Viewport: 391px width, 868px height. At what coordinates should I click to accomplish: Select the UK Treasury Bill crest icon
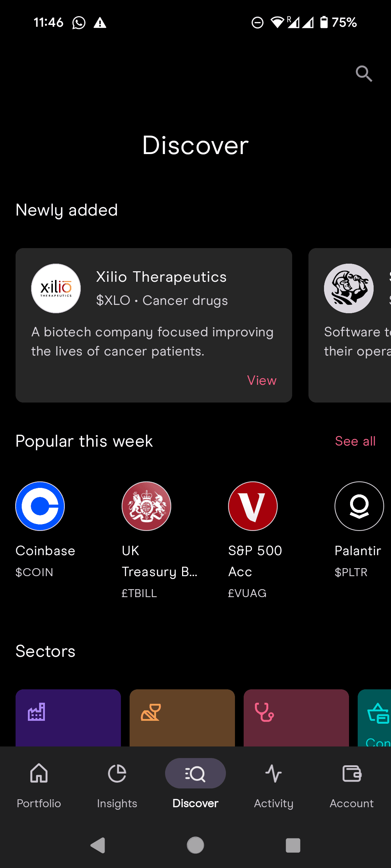pyautogui.click(x=146, y=506)
